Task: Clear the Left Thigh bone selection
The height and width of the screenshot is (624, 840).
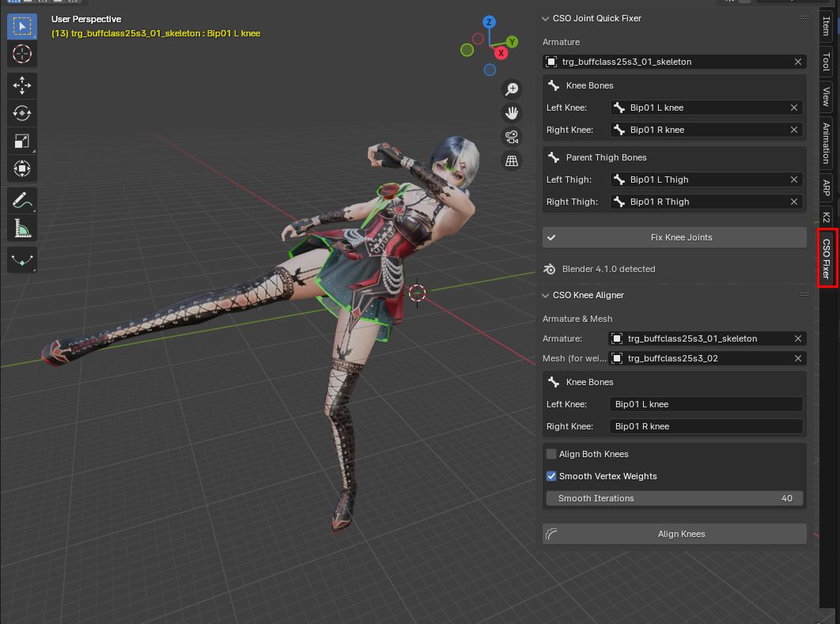Action: 794,180
